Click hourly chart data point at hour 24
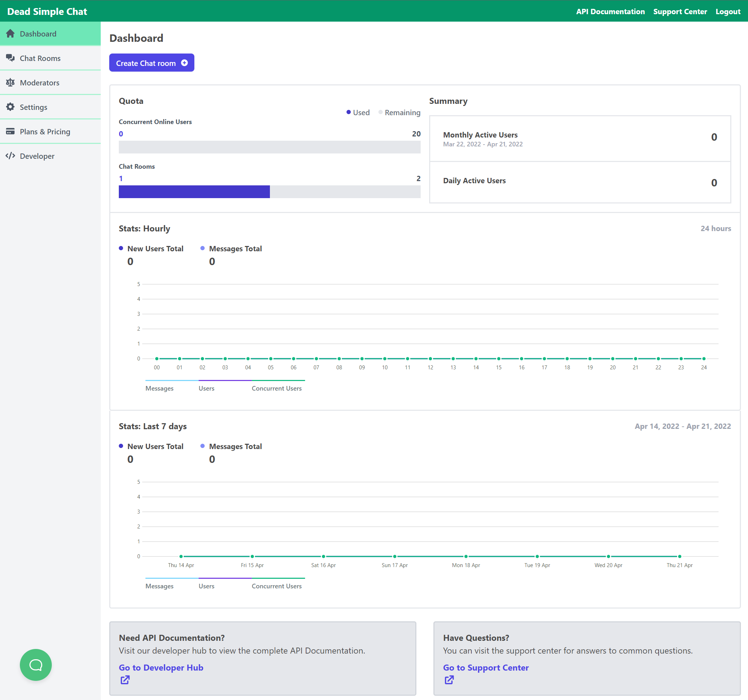Image resolution: width=748 pixels, height=700 pixels. (704, 359)
